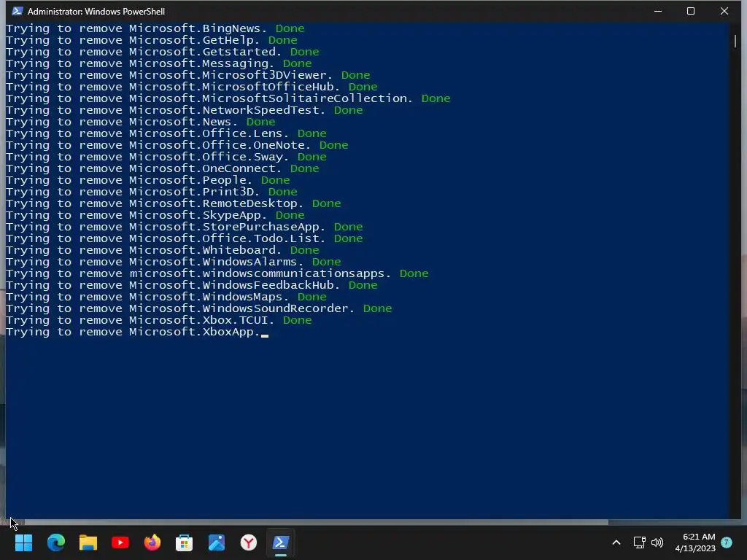Click the Microsoft.WindowsFeedbackHub line
Viewport: 747px width, 560px height.
pos(192,285)
